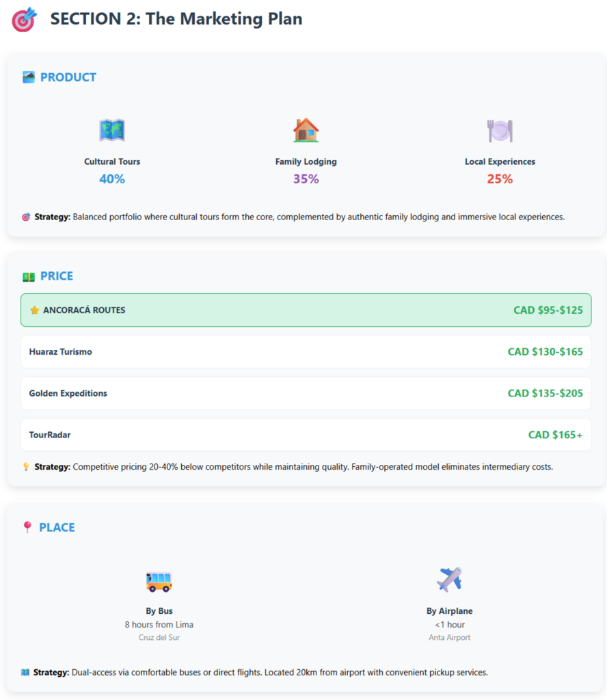Image resolution: width=607 pixels, height=700 pixels.
Task: Click the Local Experiences plate icon
Action: [500, 130]
